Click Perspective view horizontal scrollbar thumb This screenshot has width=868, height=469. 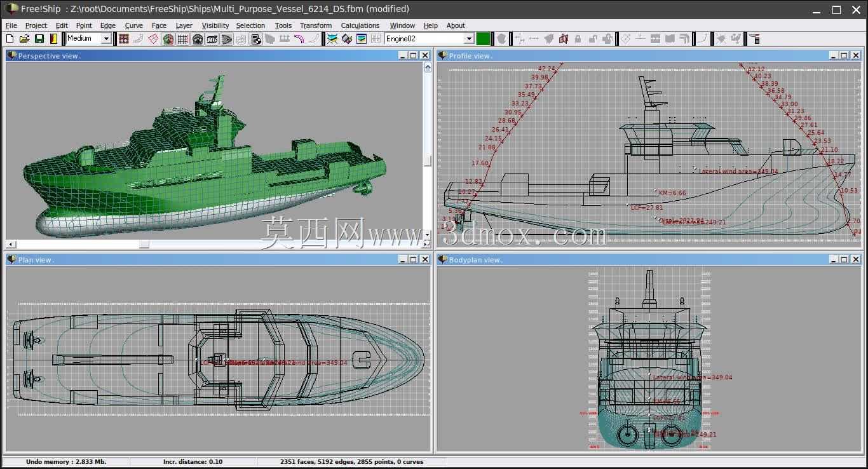point(144,244)
